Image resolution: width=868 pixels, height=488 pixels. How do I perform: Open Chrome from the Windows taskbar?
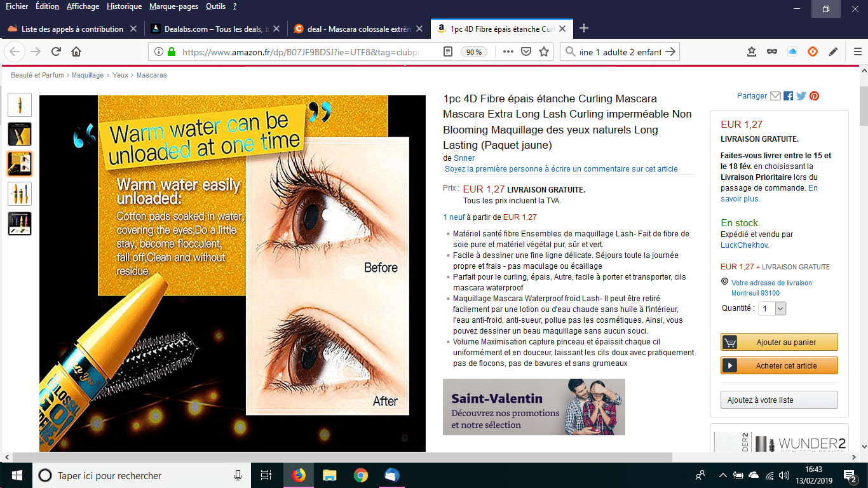[x=360, y=475]
